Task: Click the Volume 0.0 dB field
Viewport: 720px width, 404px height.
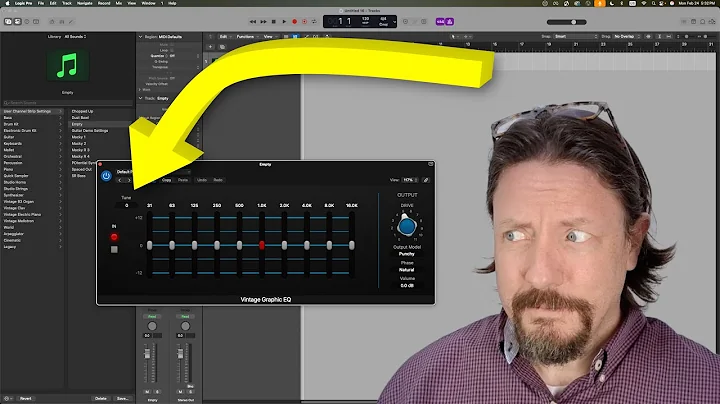Action: (407, 286)
